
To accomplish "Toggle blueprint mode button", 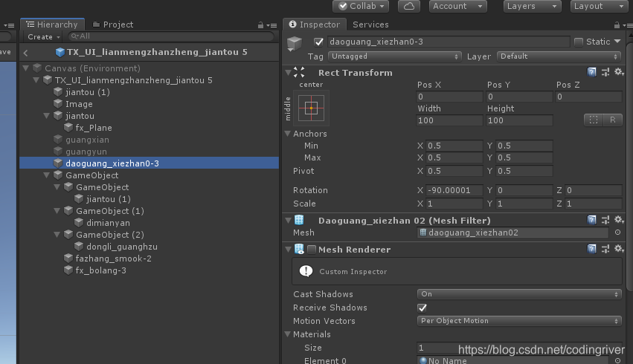I will pyautogui.click(x=594, y=120).
